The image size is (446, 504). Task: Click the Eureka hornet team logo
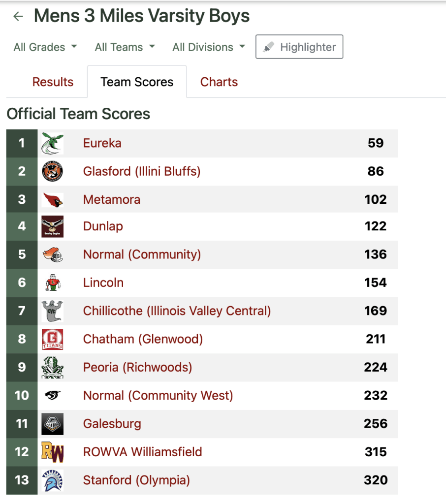(52, 143)
